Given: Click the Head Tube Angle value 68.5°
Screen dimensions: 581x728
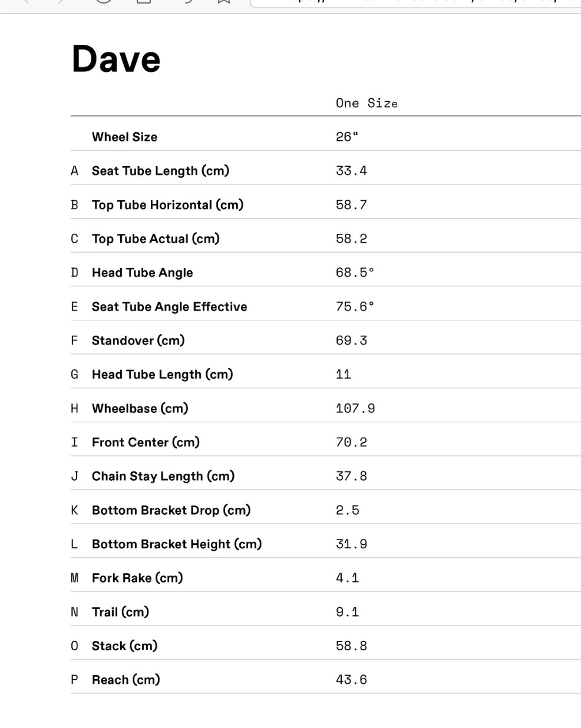Looking at the screenshot, I should pos(355,273).
